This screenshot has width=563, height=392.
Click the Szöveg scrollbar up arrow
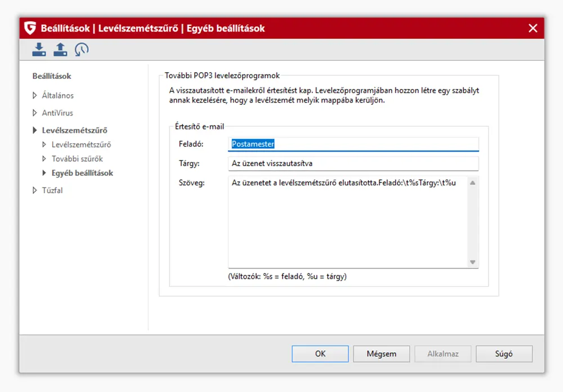point(472,182)
